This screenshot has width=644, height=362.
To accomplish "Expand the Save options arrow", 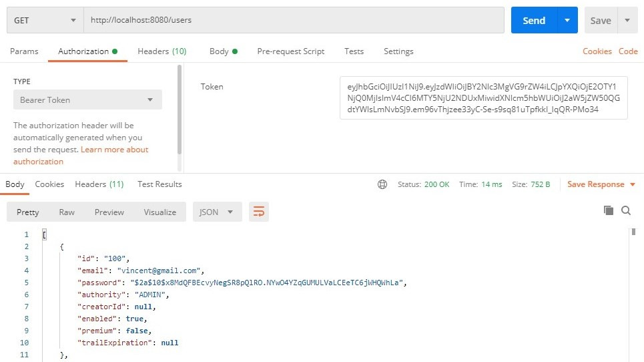I will [627, 20].
